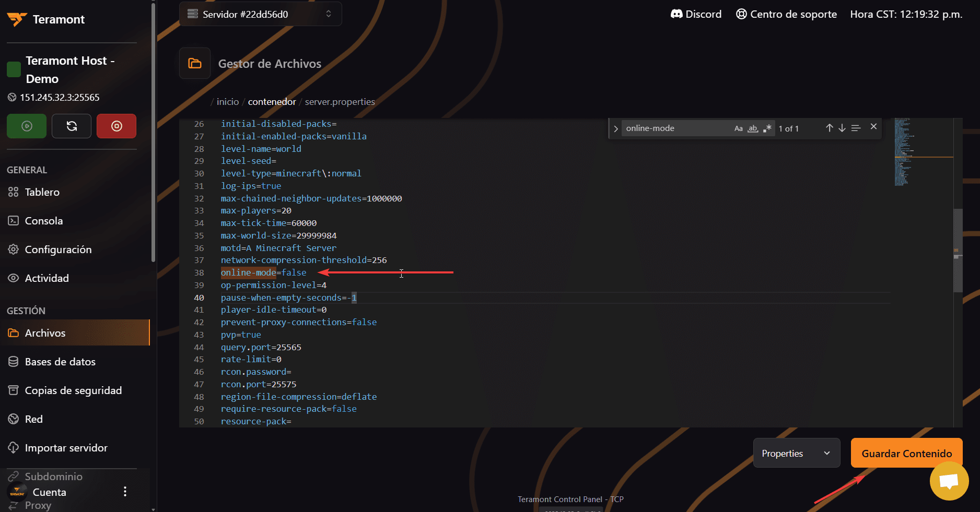Screen dimensions: 980x512
Task: Click the server address 151.245.32.3:25565
Action: (x=60, y=98)
